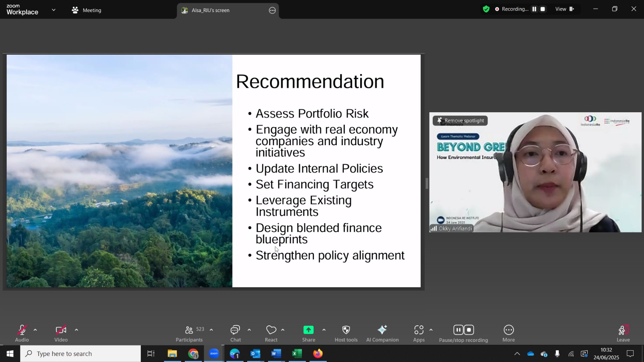Leave the meeting

point(623,333)
